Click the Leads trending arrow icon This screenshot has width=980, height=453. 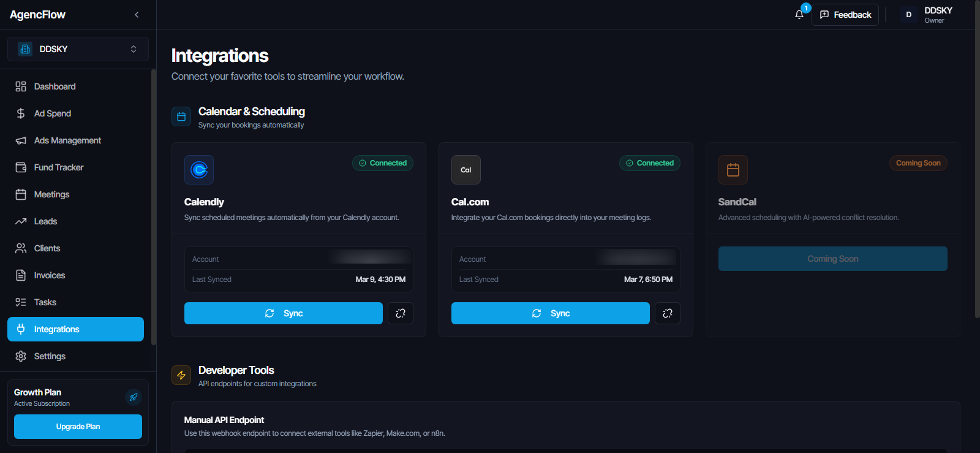pos(21,221)
